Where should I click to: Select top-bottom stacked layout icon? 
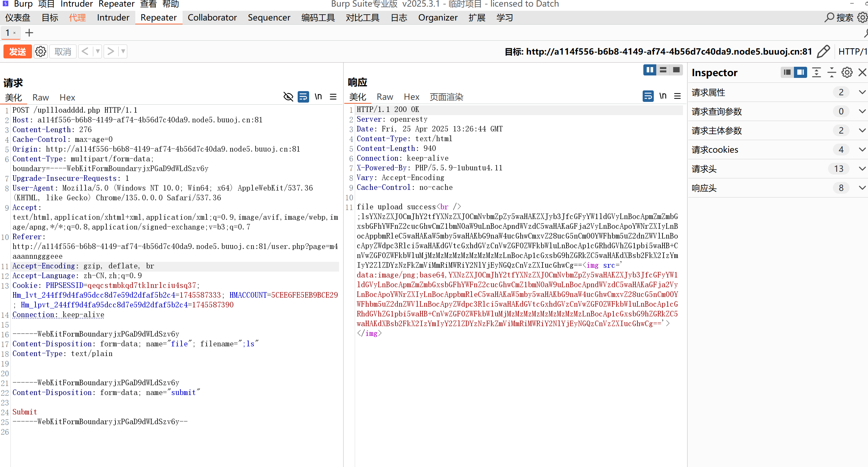[x=663, y=70]
